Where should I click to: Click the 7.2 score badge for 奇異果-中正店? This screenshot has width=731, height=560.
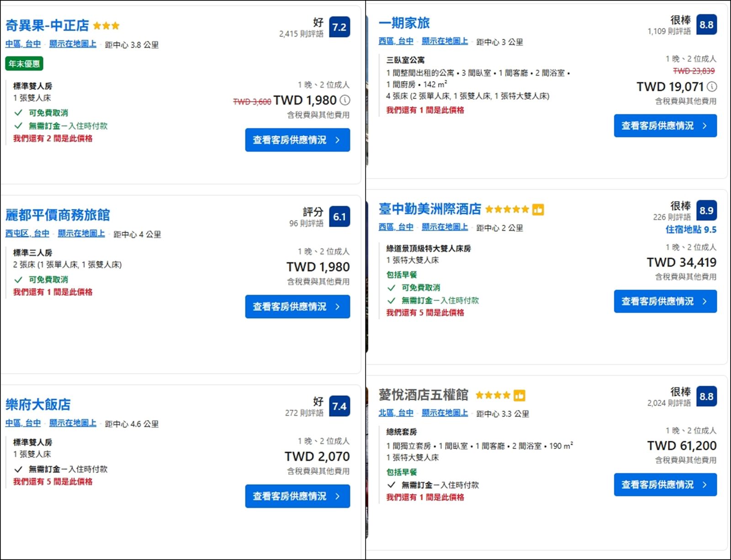click(x=339, y=27)
